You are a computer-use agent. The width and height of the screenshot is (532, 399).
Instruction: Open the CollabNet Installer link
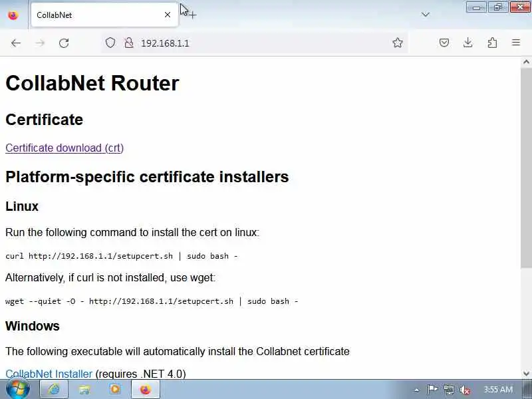(49, 374)
